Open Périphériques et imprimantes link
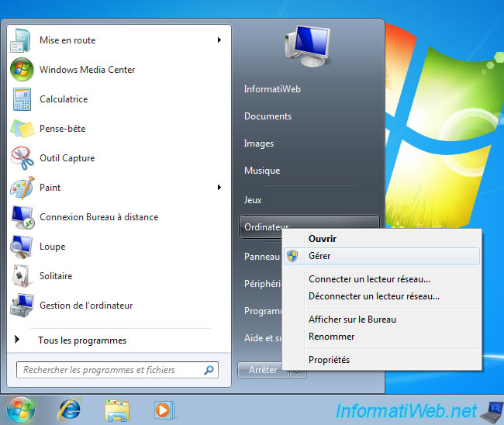 [262, 284]
